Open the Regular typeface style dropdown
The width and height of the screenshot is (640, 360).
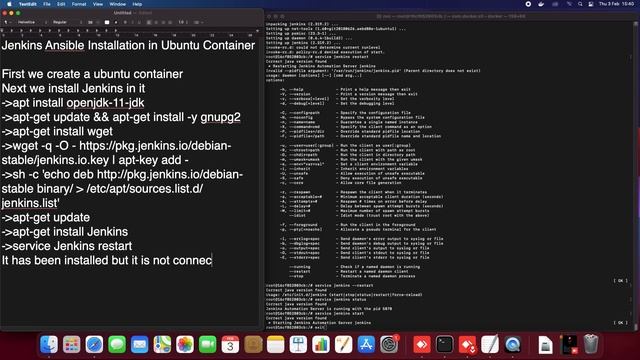click(67, 22)
